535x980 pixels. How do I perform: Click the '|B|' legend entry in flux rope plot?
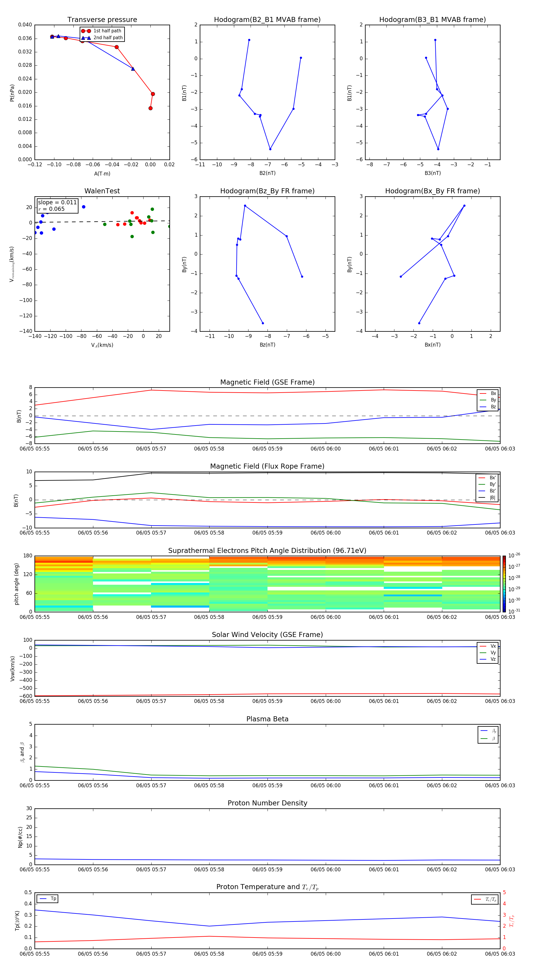tap(487, 498)
